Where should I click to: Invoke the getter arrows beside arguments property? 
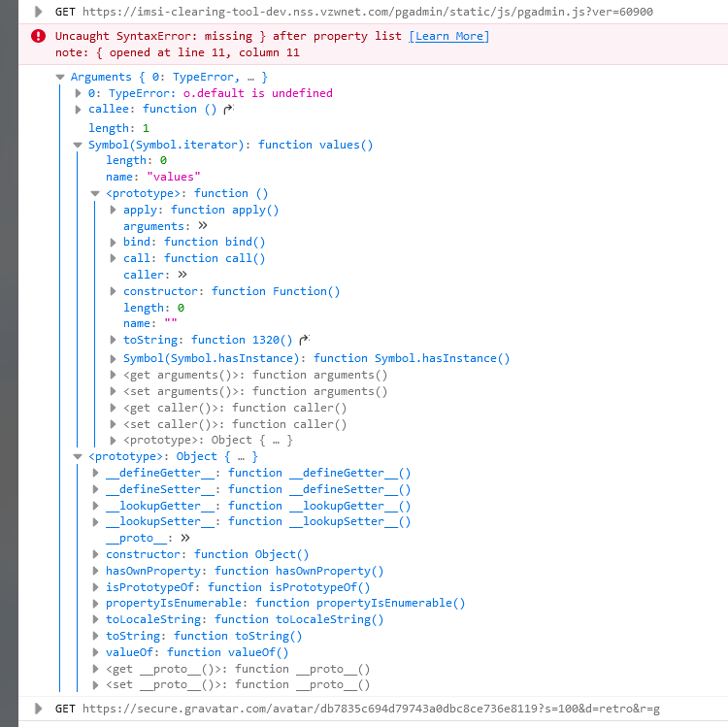(202, 226)
